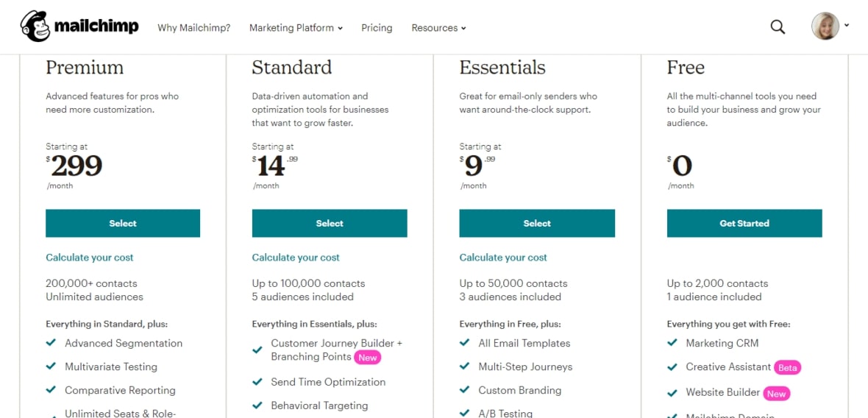
Task: Go to the Pricing page
Action: tap(377, 28)
